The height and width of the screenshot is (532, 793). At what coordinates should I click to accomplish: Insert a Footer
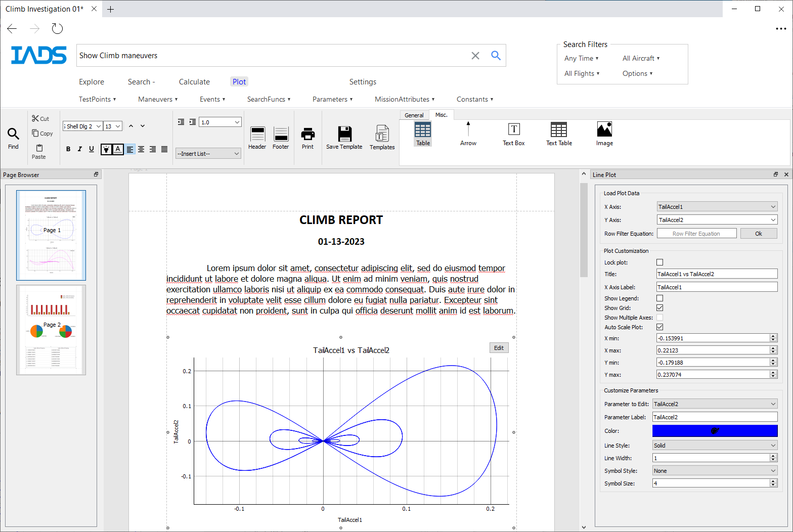pyautogui.click(x=281, y=138)
